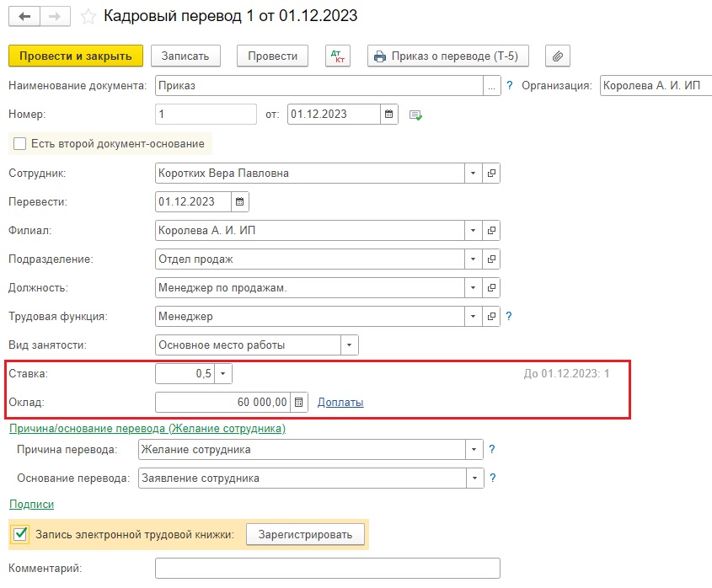
Task: Open the Причина перевода dropdown
Action: [474, 450]
